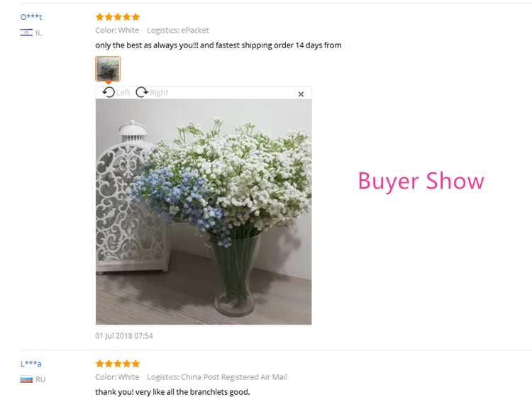Open the flower bouquet thumbnail
The width and height of the screenshot is (532, 397).
point(108,69)
